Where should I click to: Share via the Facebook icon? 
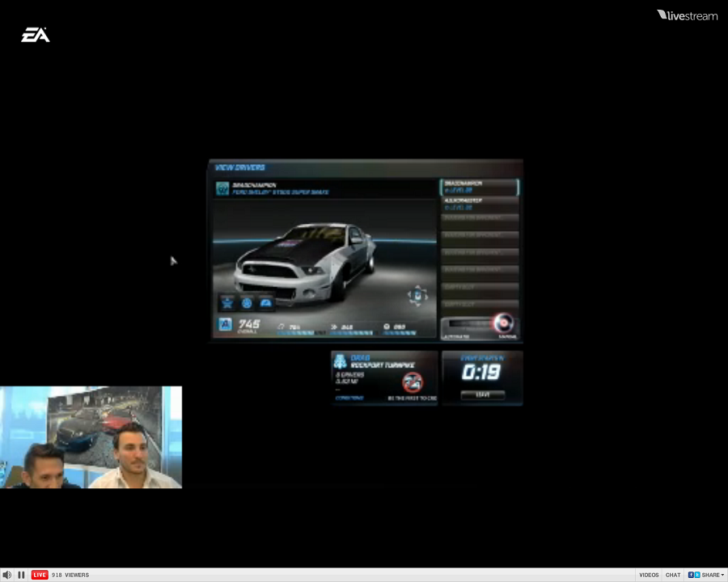[x=691, y=575]
